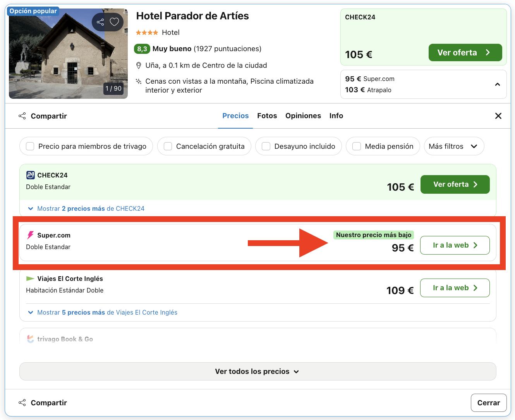
Task: Click the location pin icon beside Uña
Action: [139, 65]
